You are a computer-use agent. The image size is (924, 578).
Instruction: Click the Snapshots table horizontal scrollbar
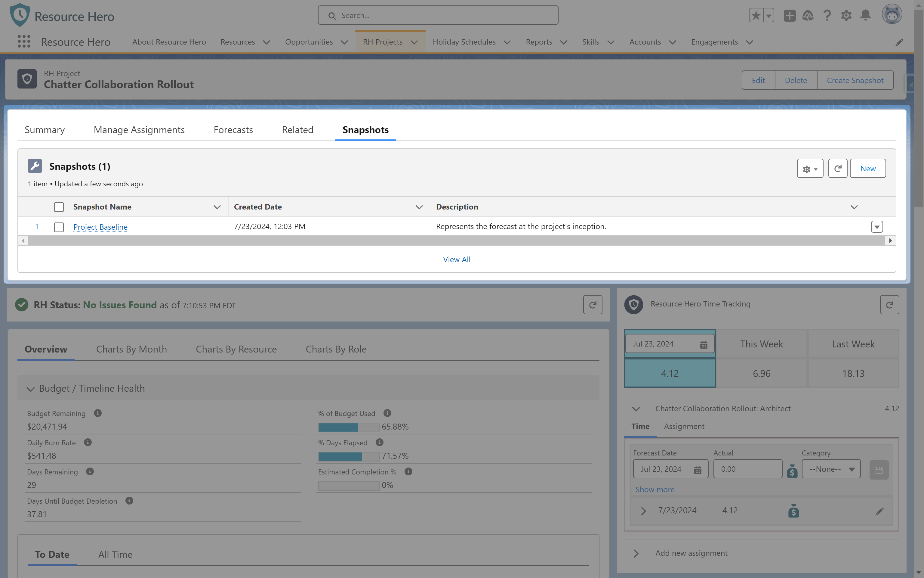click(x=456, y=241)
